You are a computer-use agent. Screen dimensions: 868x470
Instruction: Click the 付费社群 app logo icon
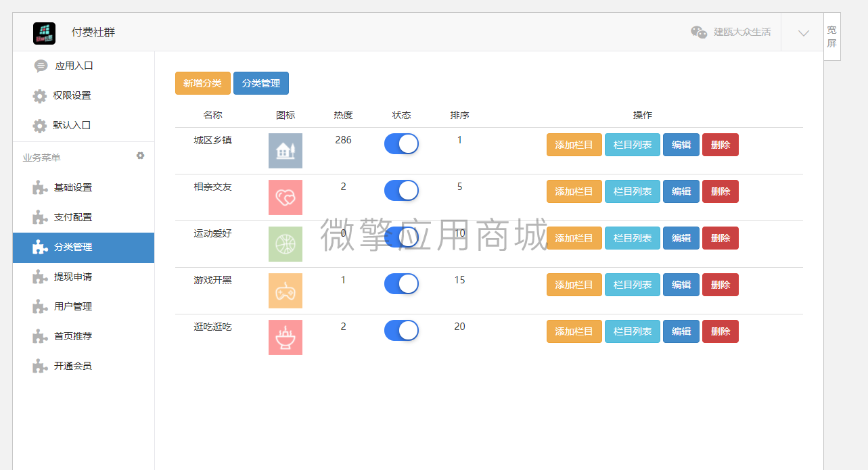44,33
